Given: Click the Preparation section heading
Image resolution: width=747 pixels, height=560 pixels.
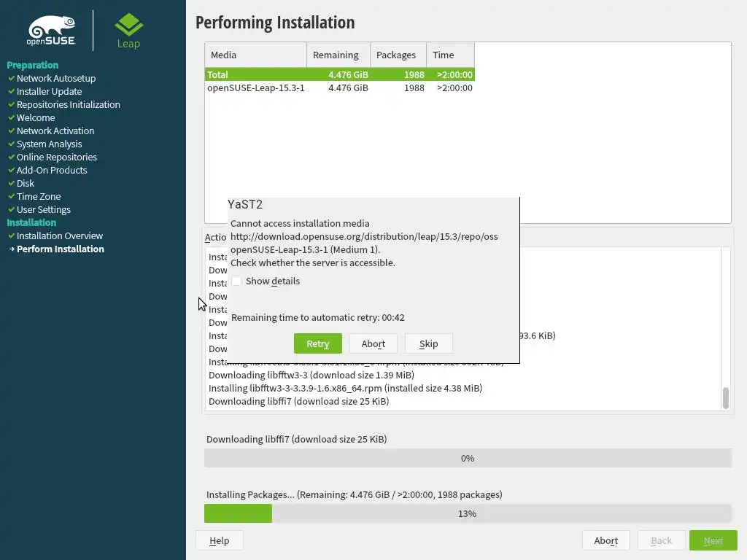Looking at the screenshot, I should click(x=32, y=65).
